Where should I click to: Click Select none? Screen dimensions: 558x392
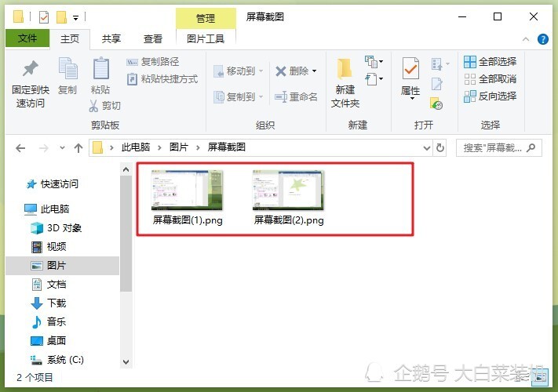pyautogui.click(x=490, y=78)
